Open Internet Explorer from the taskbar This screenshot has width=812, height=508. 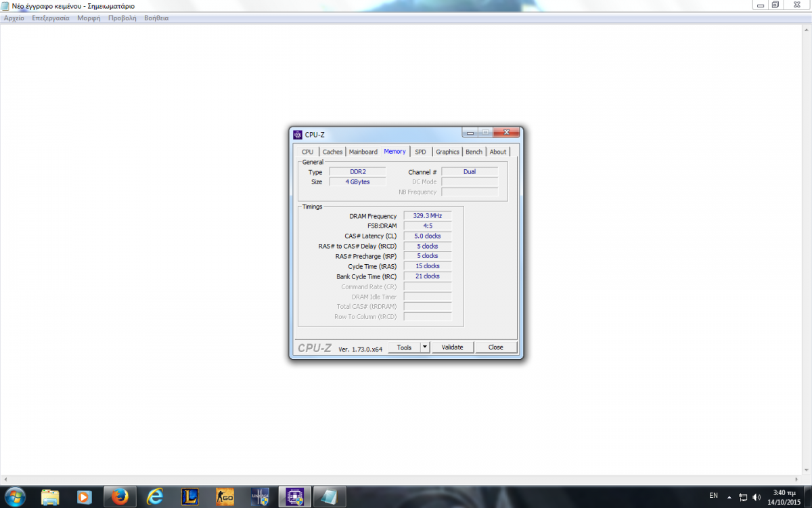(x=155, y=496)
